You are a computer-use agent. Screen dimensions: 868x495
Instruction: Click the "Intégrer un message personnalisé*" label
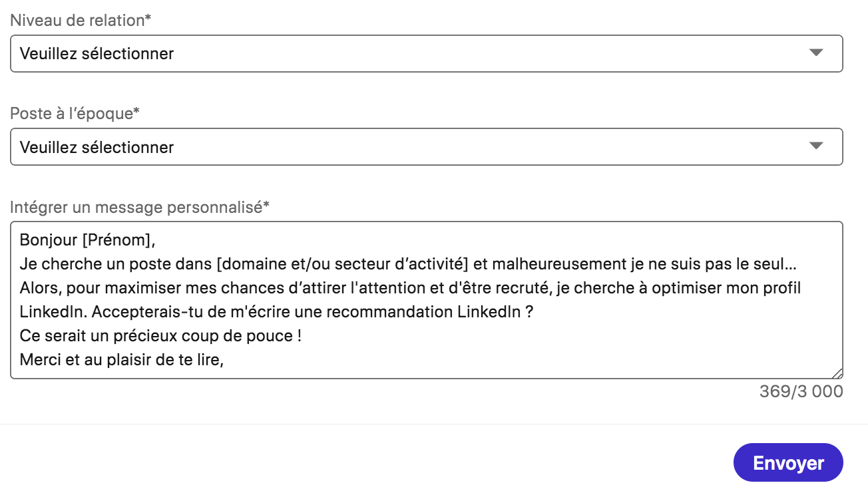[x=139, y=207]
